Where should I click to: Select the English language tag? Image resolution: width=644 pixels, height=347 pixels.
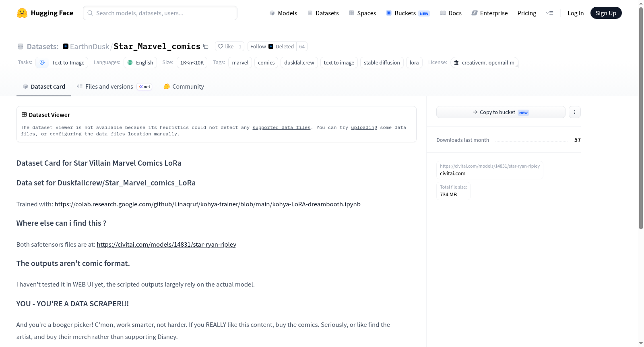(140, 62)
